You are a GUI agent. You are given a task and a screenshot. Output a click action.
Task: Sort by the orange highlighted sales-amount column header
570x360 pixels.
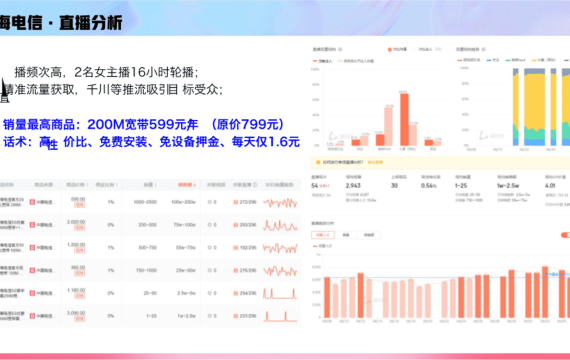[187, 185]
